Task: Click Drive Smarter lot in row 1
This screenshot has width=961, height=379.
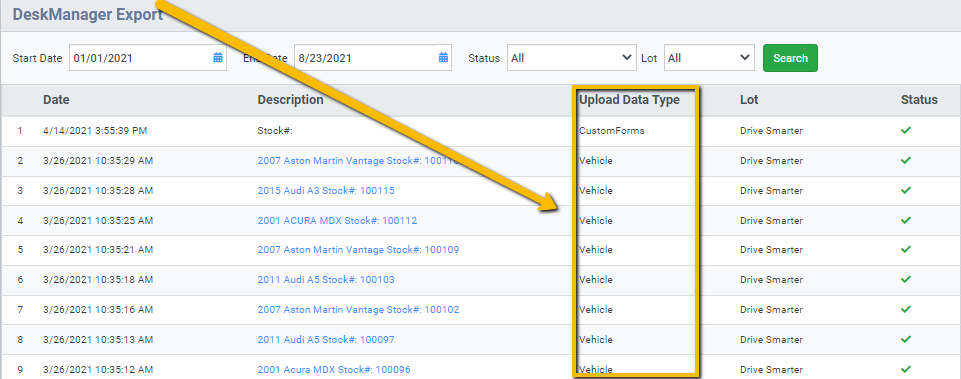Action: coord(771,131)
